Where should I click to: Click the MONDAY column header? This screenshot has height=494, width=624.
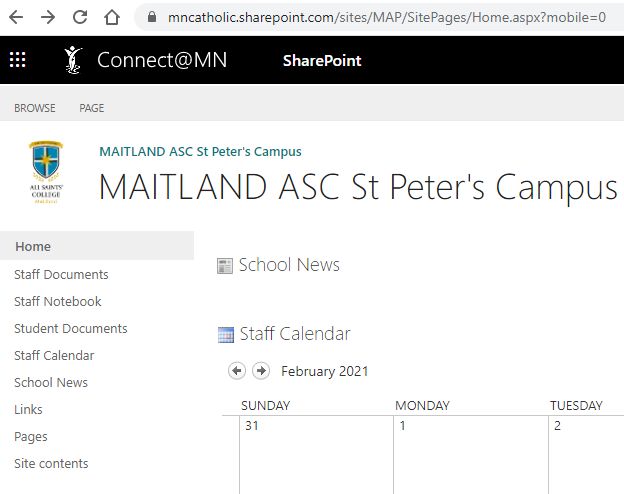click(x=422, y=406)
